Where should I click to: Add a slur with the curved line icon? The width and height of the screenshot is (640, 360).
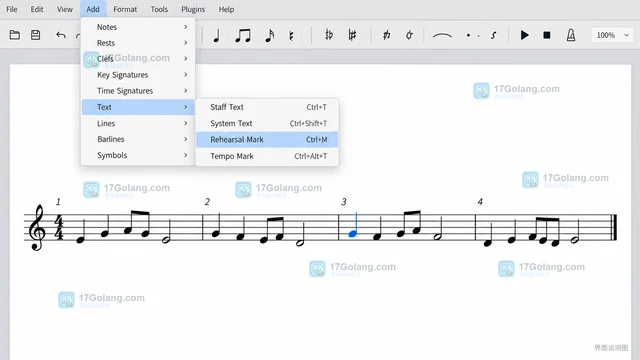click(x=442, y=36)
